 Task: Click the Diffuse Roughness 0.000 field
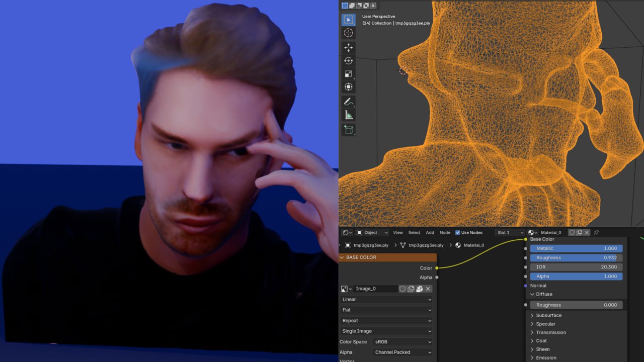coord(577,305)
